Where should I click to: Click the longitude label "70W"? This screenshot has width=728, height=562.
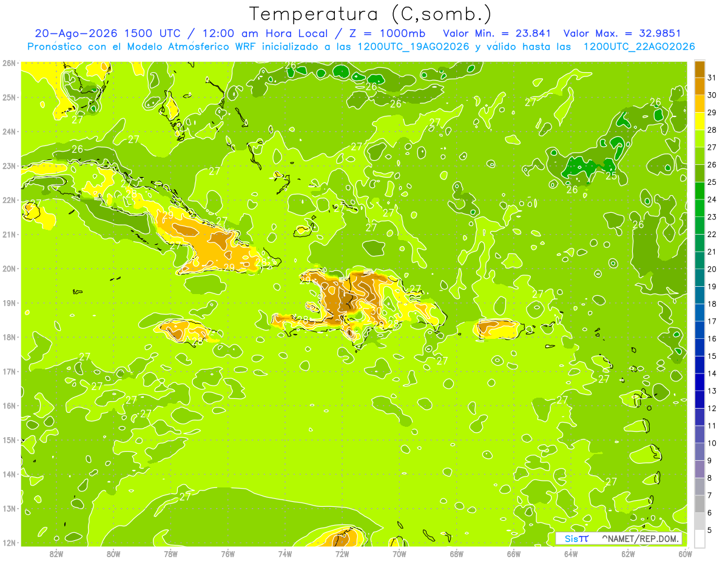click(399, 554)
